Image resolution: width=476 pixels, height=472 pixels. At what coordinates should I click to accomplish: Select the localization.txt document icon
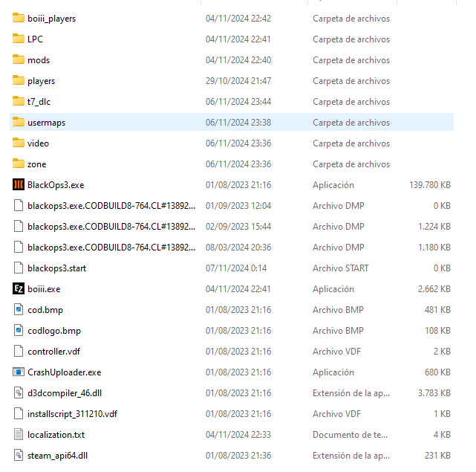click(x=19, y=435)
